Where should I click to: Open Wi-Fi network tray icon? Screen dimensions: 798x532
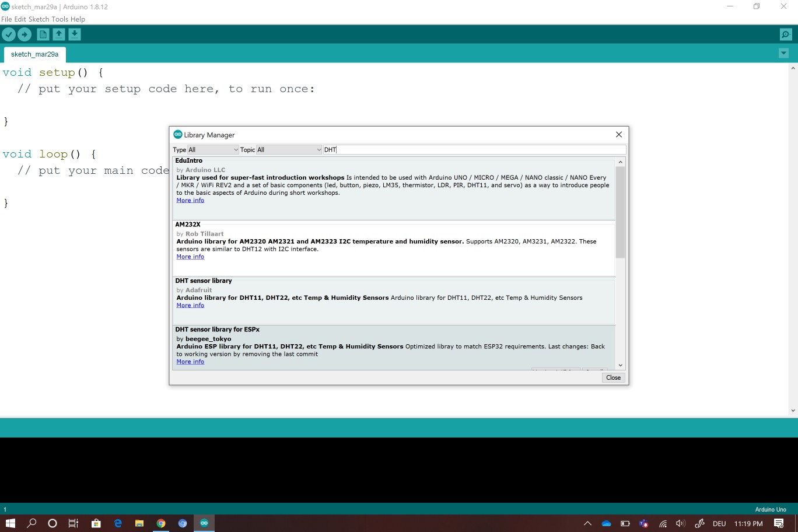pyautogui.click(x=663, y=524)
